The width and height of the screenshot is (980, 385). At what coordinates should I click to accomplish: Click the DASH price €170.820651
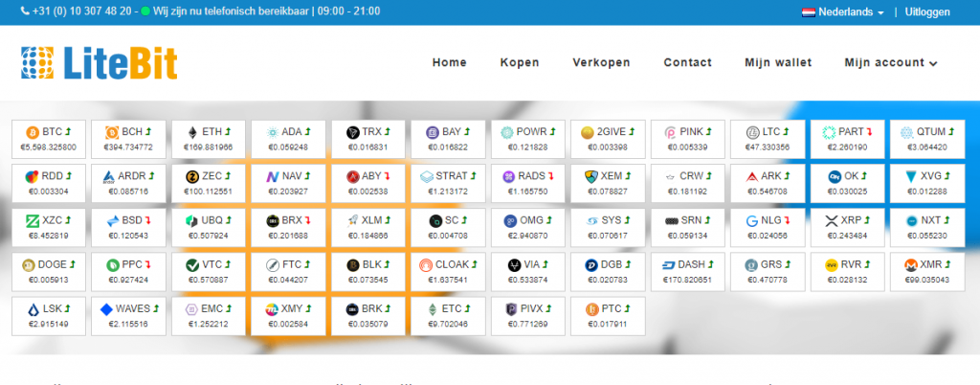[687, 280]
